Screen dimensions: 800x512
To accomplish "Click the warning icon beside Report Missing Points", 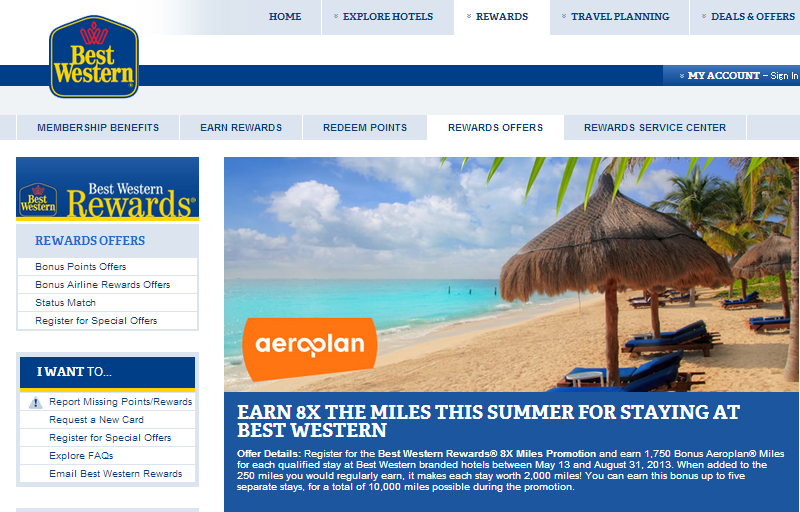I will click(35, 402).
